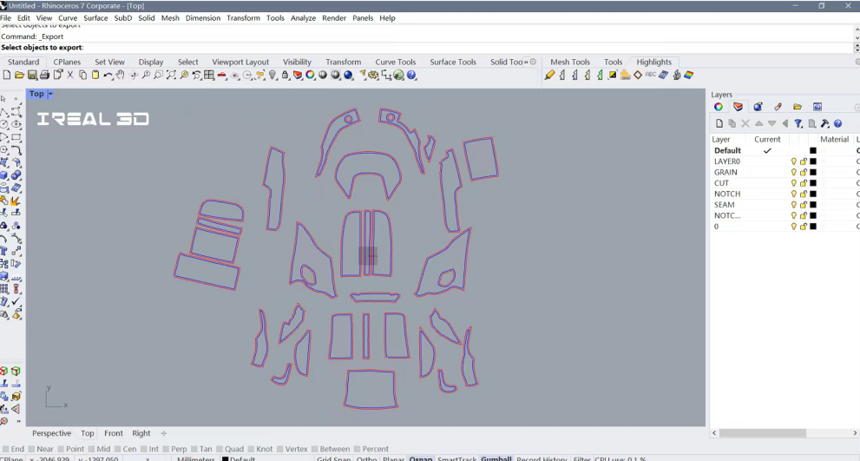Screen dimensions: 860x461
Task: Click the Cut scissors icon
Action: pos(70,75)
